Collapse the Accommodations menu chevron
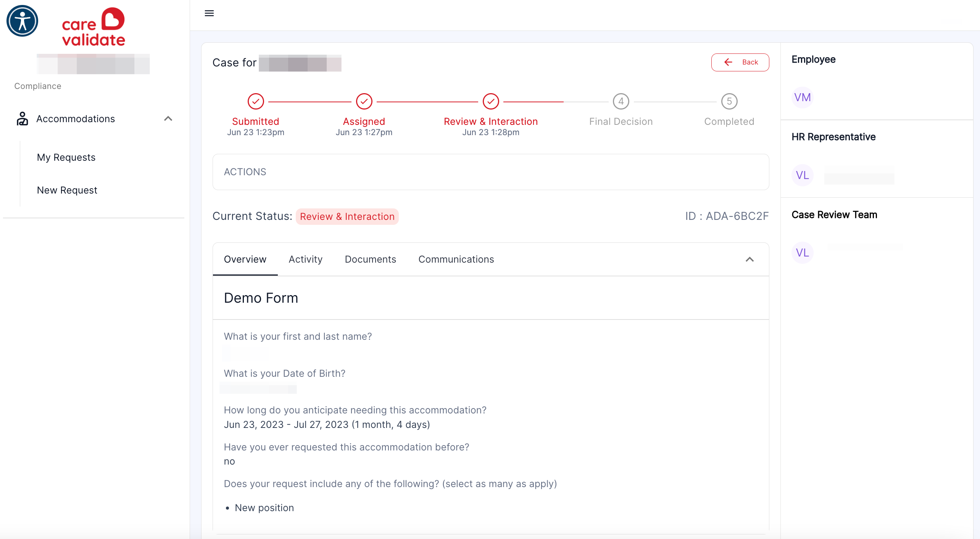The width and height of the screenshot is (980, 539). (168, 119)
